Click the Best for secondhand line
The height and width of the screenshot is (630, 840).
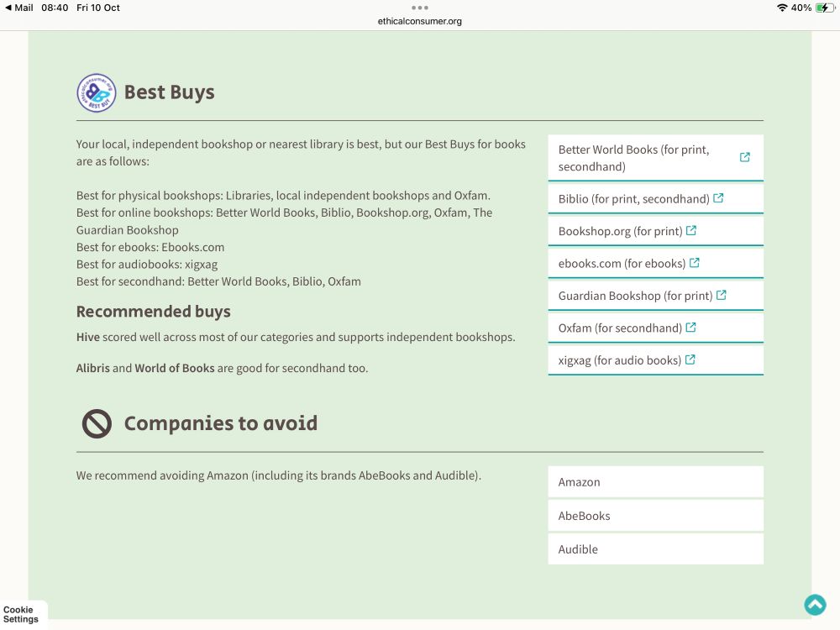218,281
